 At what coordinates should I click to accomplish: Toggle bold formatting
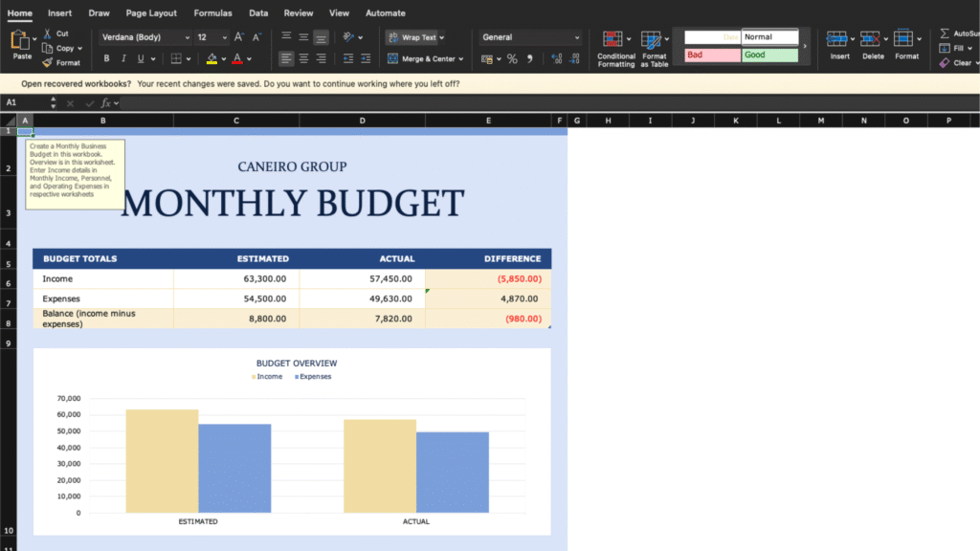point(107,58)
